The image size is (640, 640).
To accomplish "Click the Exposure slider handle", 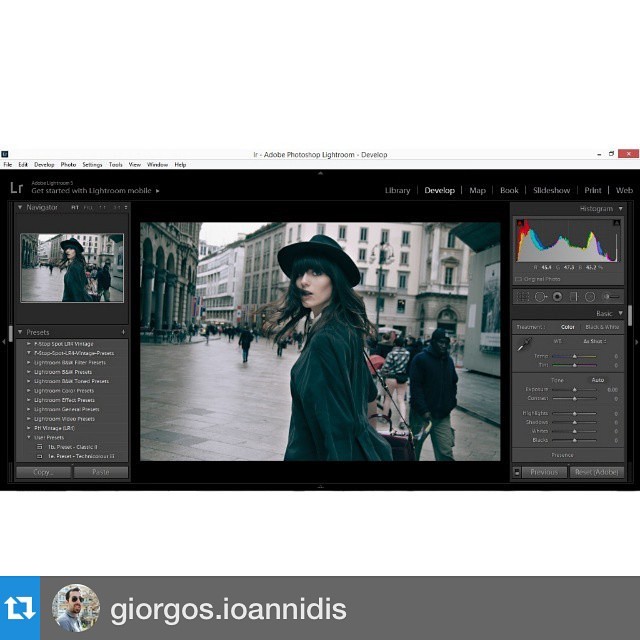I will pos(574,390).
